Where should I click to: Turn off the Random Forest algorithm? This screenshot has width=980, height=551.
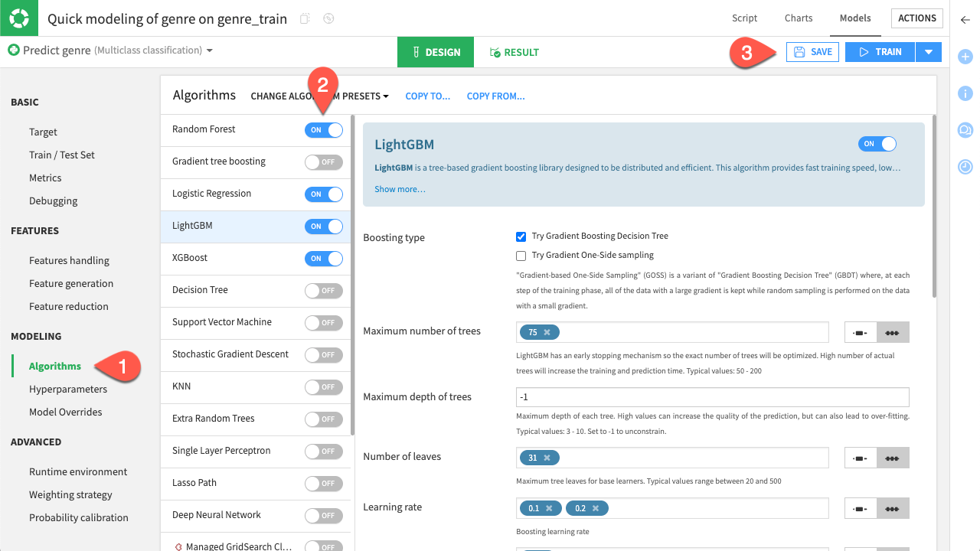[x=323, y=130]
